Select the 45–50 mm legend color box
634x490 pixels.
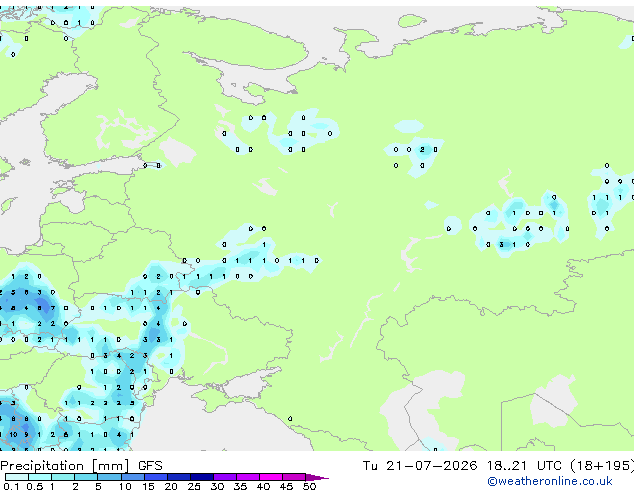pyautogui.click(x=294, y=477)
